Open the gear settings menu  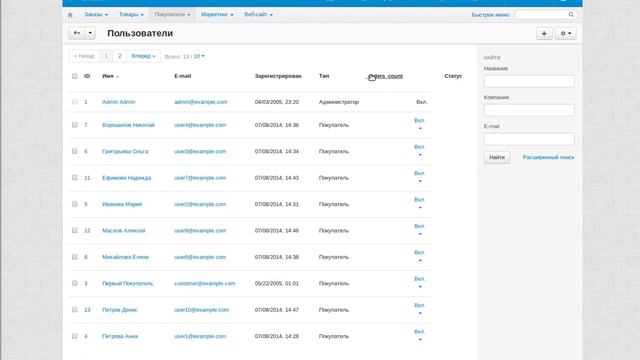(x=566, y=33)
